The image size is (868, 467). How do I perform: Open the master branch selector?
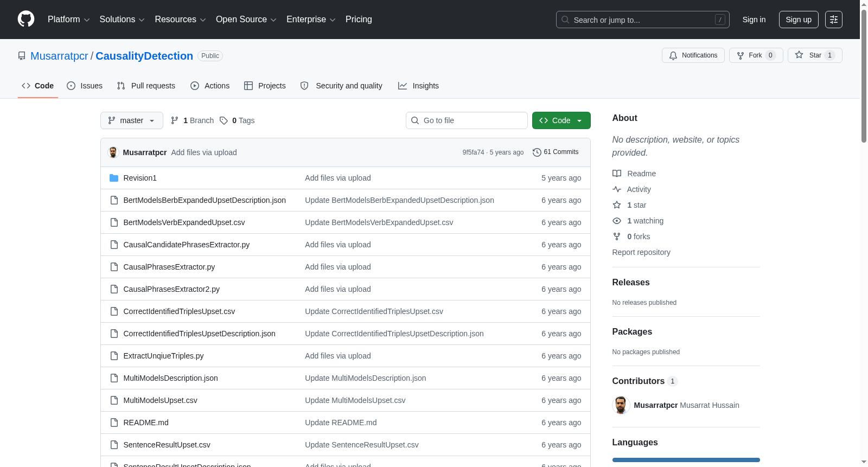[x=132, y=120]
